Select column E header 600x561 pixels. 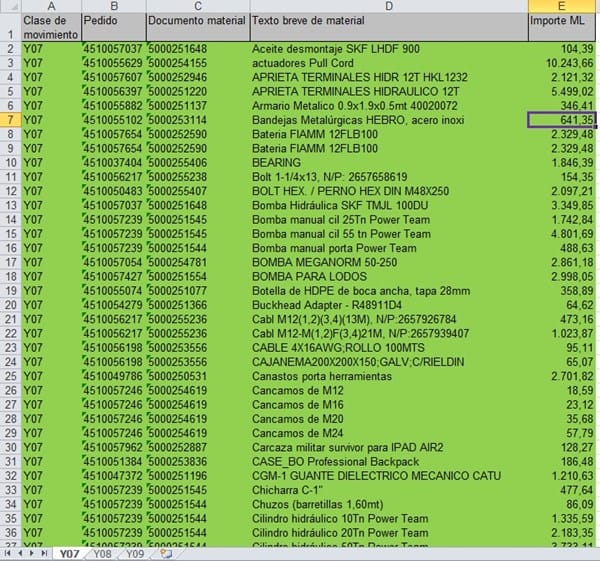[x=561, y=6]
